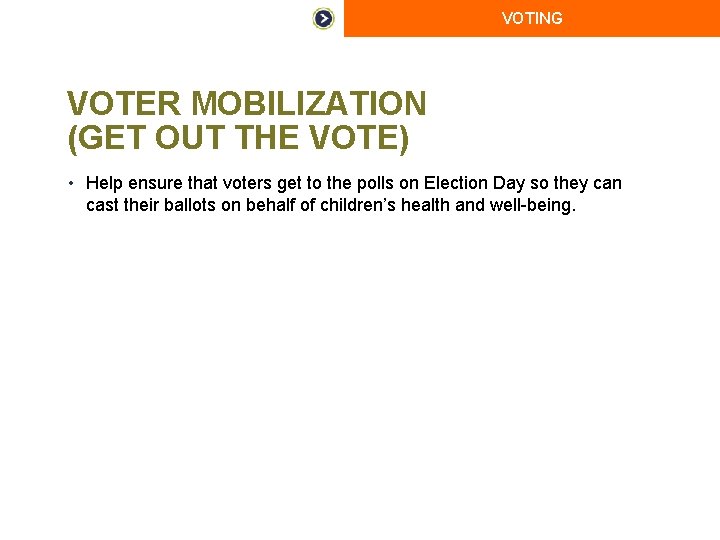Click the word MOBILIZATION in the title
The width and height of the screenshot is (720, 540).
(x=309, y=103)
